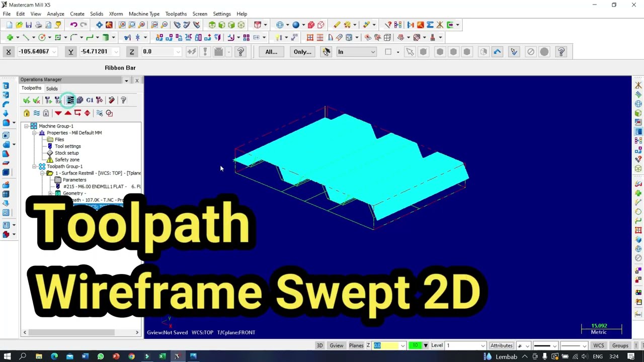The height and width of the screenshot is (362, 644).
Task: Lock the Y coordinate with Y button
Action: 71,51
